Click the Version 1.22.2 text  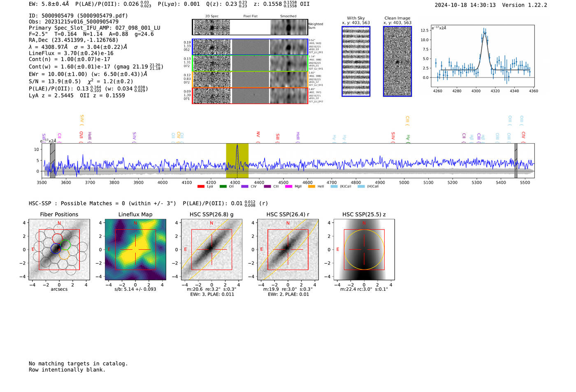[525, 5]
